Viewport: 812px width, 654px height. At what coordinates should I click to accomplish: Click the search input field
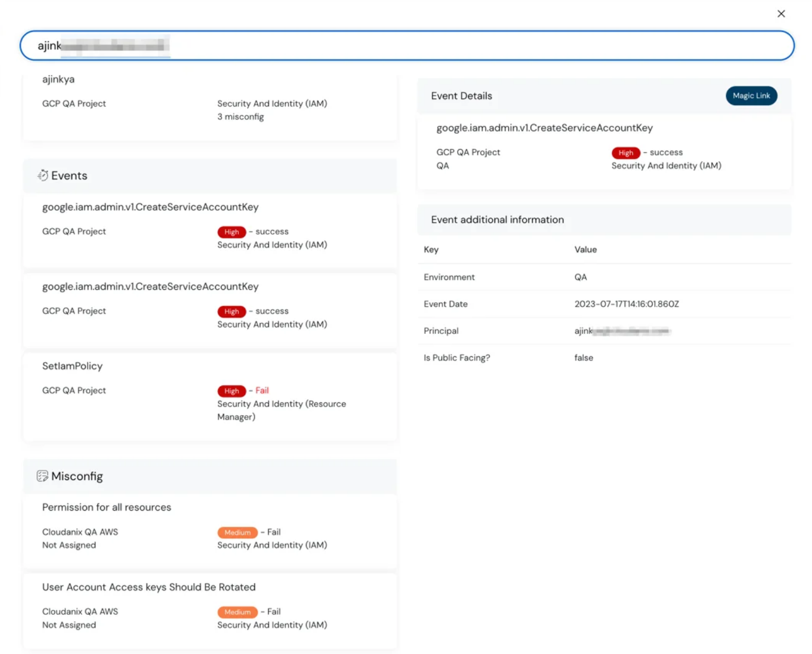407,46
